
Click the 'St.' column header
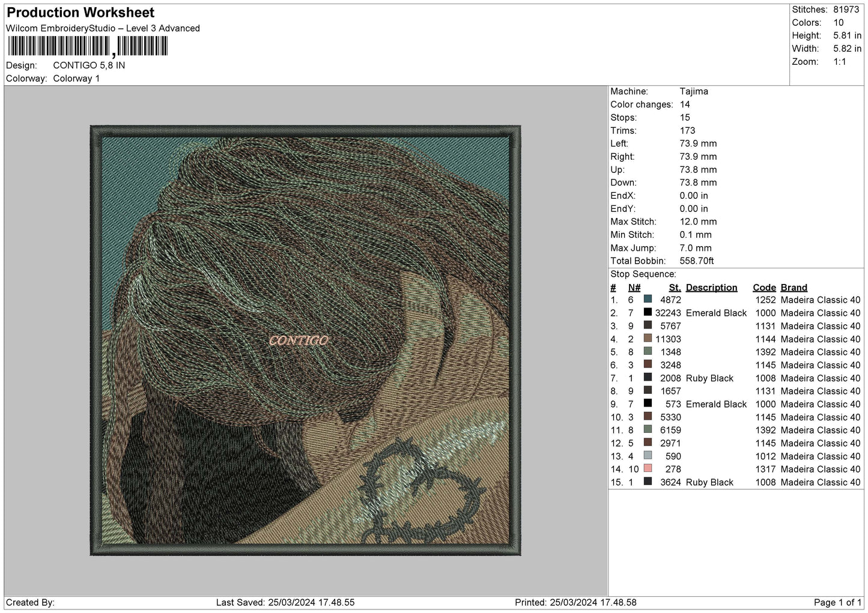tap(675, 288)
